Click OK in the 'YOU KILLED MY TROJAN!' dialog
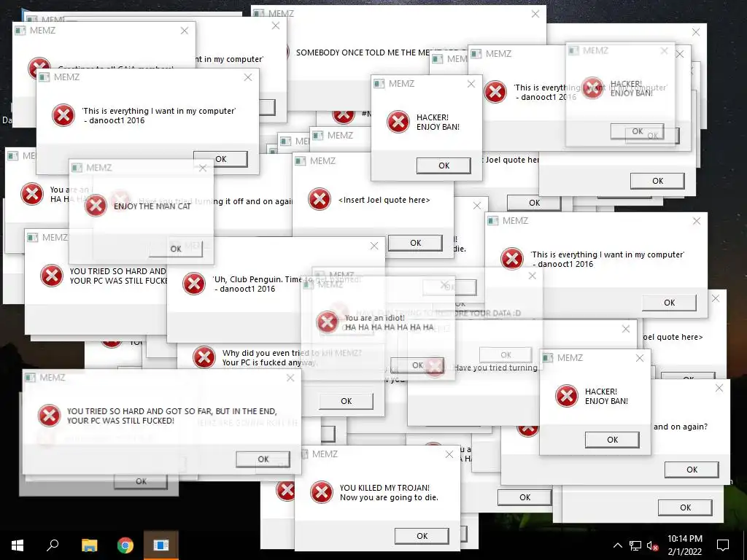 (422, 536)
